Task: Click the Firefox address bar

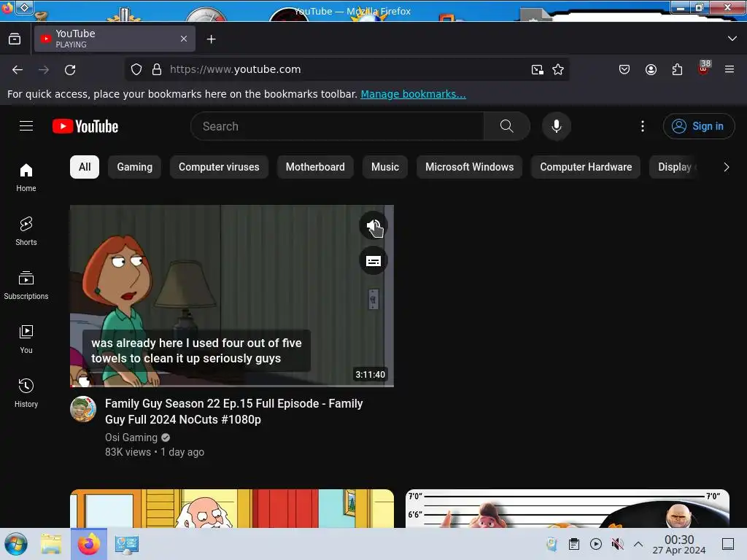Action: [347, 69]
